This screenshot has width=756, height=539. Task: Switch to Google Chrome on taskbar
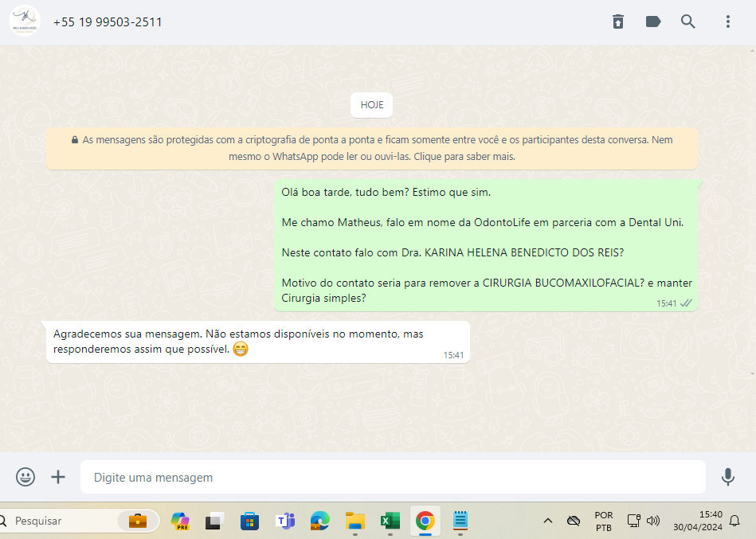tap(425, 521)
